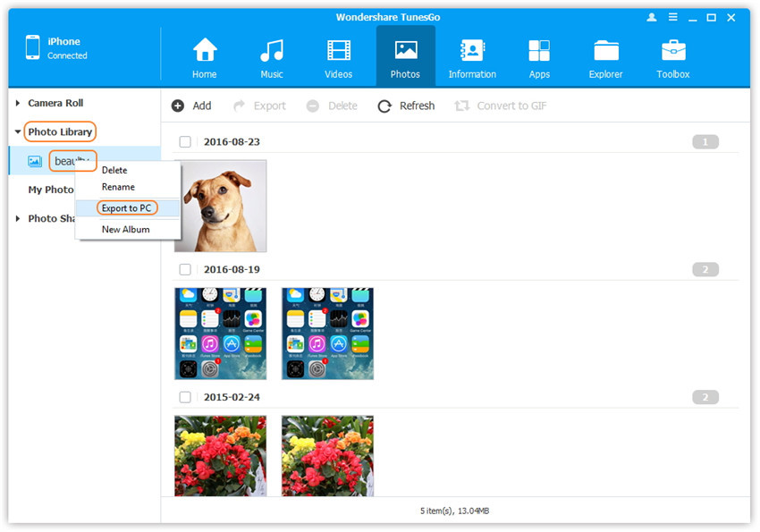This screenshot has height=532, width=760.
Task: Click the Wondershare TunesGo title text
Action: (388, 18)
